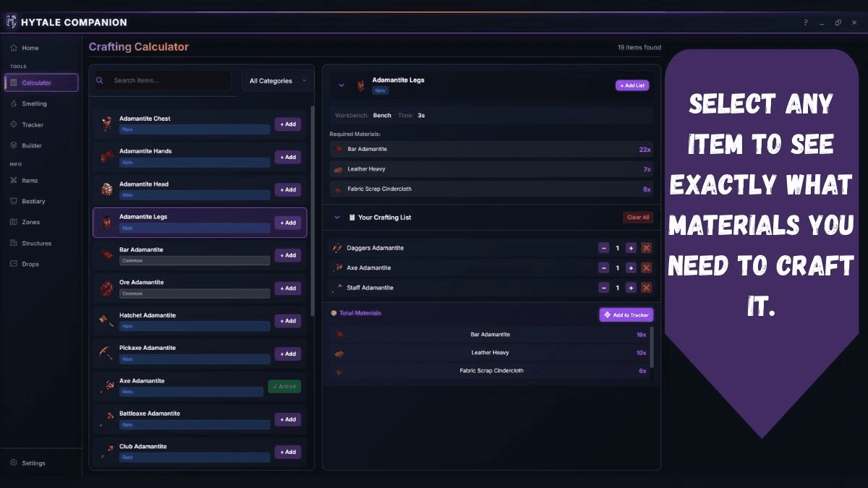This screenshot has height=488, width=868.
Task: Increase Axe Adamantite quantity in crafting list
Action: coord(631,268)
